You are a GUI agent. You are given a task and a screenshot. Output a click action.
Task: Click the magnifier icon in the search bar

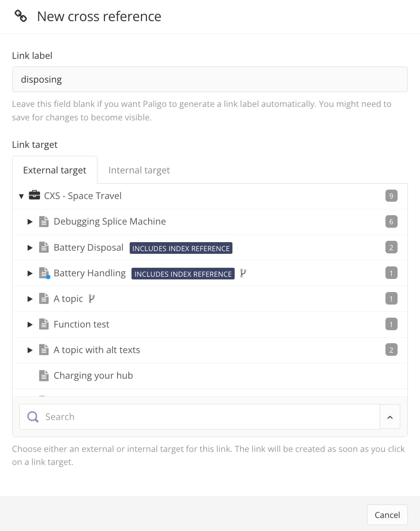(x=32, y=416)
